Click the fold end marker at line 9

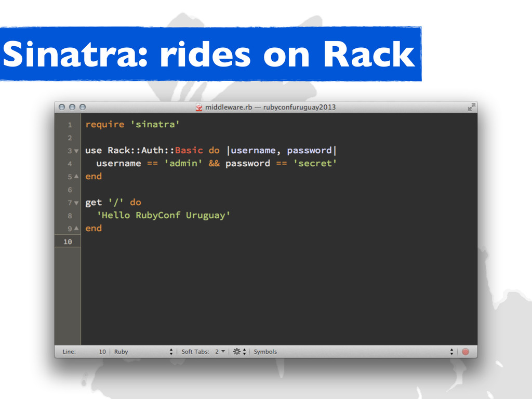coord(76,229)
